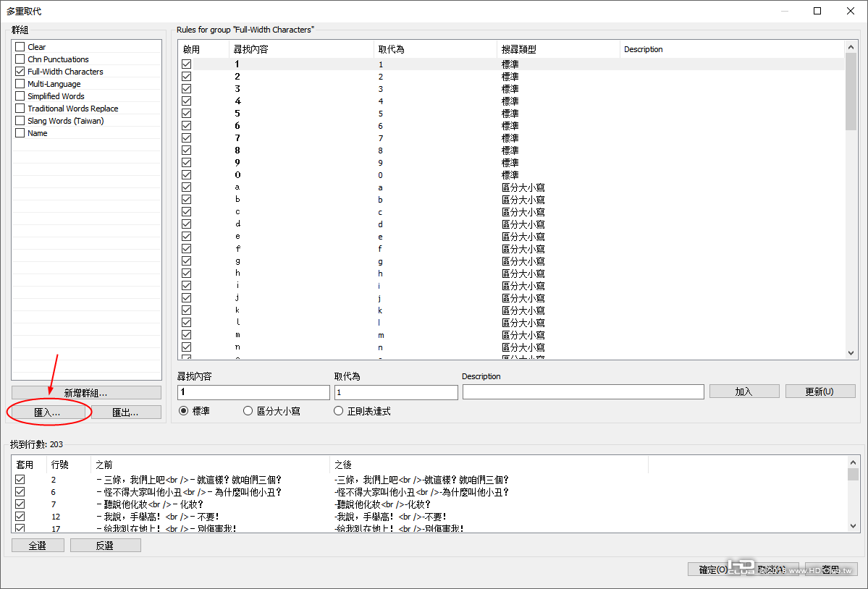Click the circled 匯入 import button
The height and width of the screenshot is (589, 868).
coord(47,412)
